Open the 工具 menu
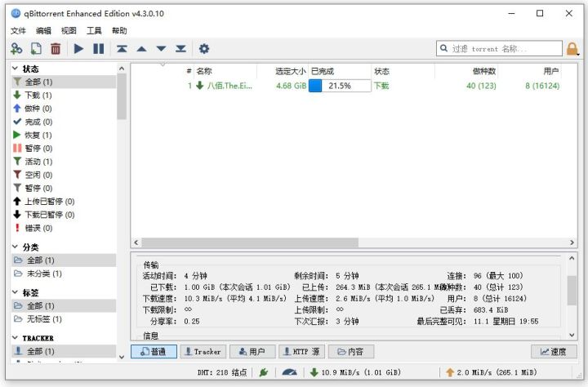The width and height of the screenshot is (588, 387). [94, 31]
